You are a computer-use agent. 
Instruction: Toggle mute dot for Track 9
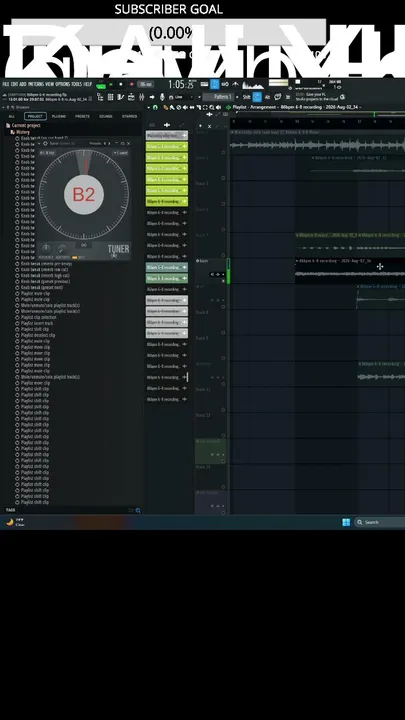click(223, 358)
